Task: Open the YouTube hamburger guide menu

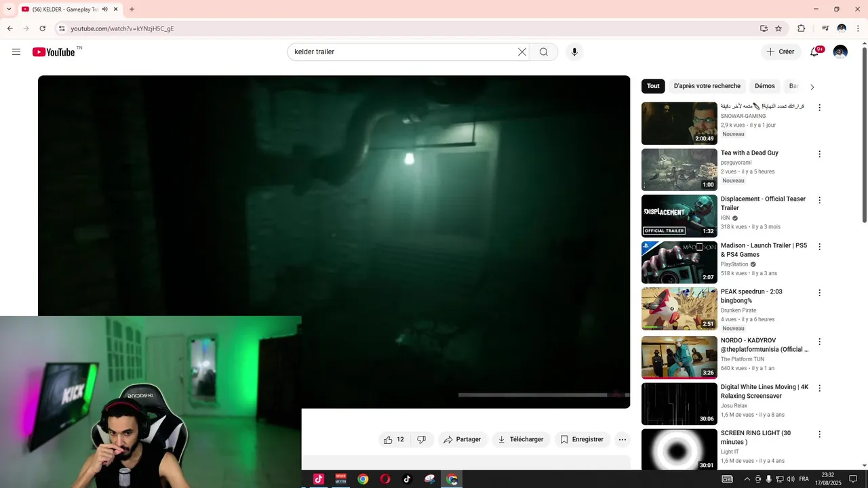Action: click(16, 52)
